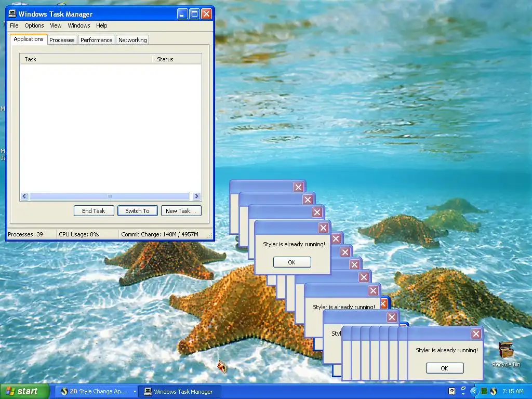The image size is (532, 399).
Task: Sort by the Status column header
Action: [x=177, y=59]
